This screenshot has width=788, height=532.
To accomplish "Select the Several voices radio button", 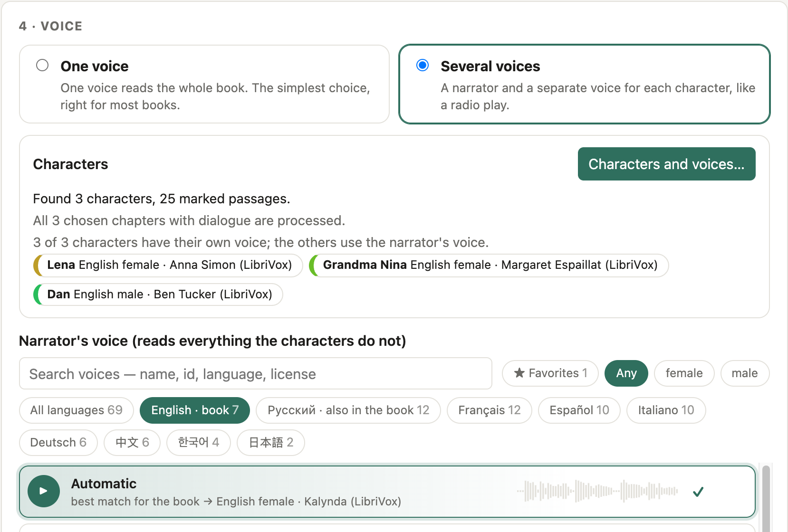I will 423,65.
